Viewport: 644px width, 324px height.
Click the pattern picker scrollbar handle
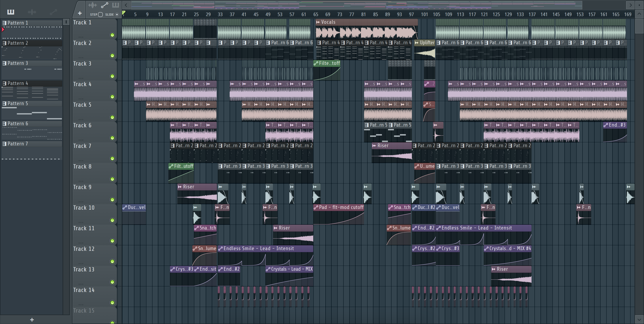pos(66,22)
